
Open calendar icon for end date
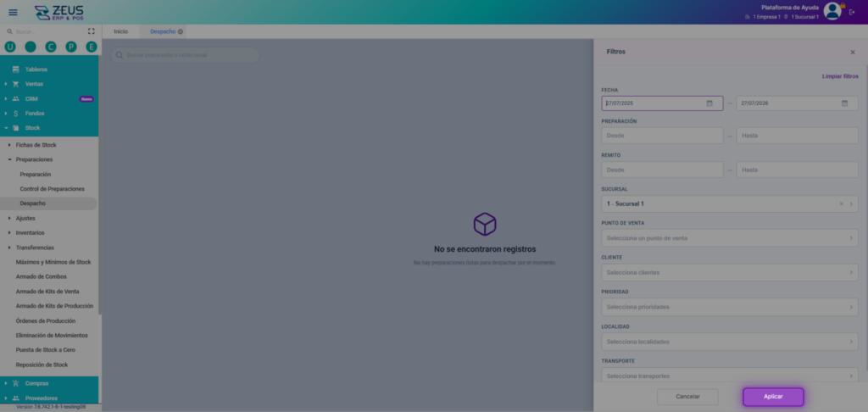pos(845,103)
